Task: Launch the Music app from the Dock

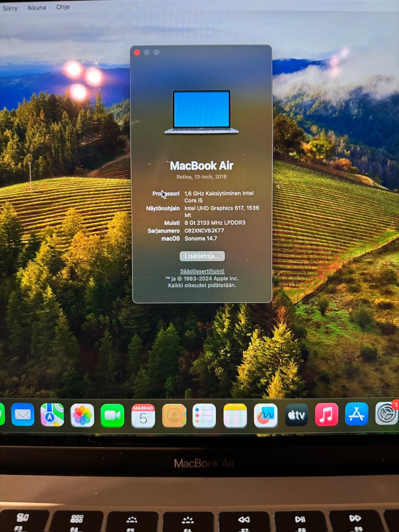Action: coord(327,414)
